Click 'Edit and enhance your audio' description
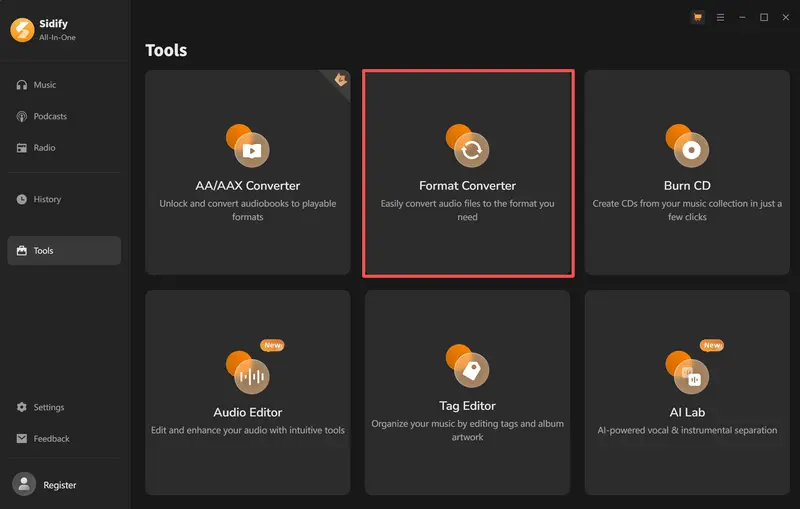This screenshot has height=509, width=800. coord(248,430)
